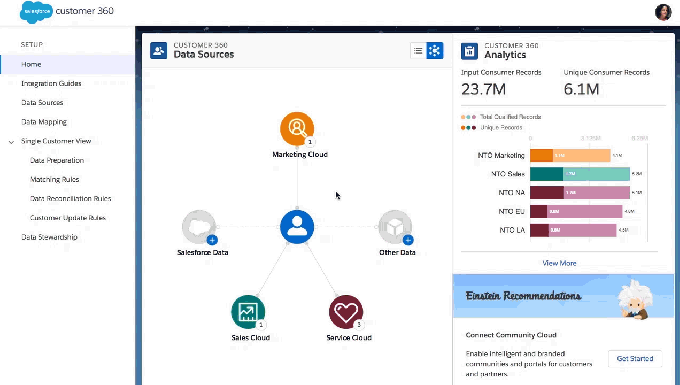Open Integration Guides in the sidebar
Image resolution: width=680 pixels, height=385 pixels.
pyautogui.click(x=51, y=83)
